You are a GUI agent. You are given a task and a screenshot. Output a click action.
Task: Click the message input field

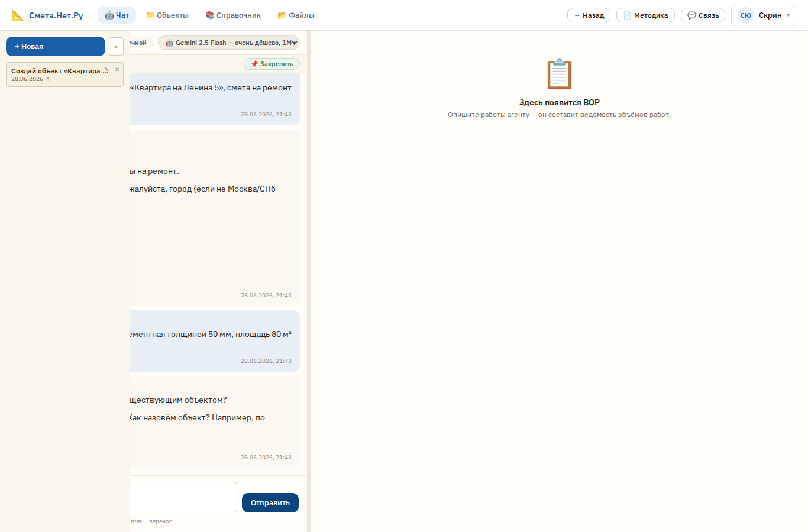(183, 497)
